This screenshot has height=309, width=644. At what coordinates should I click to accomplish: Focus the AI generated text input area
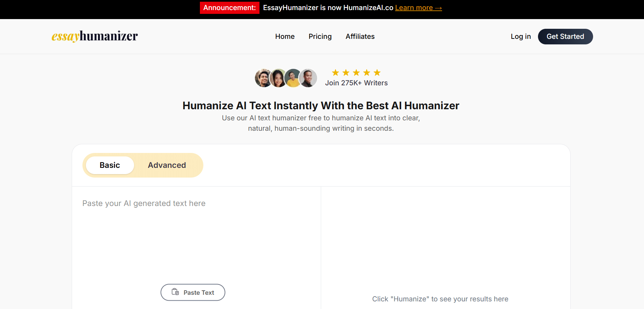coord(196,236)
